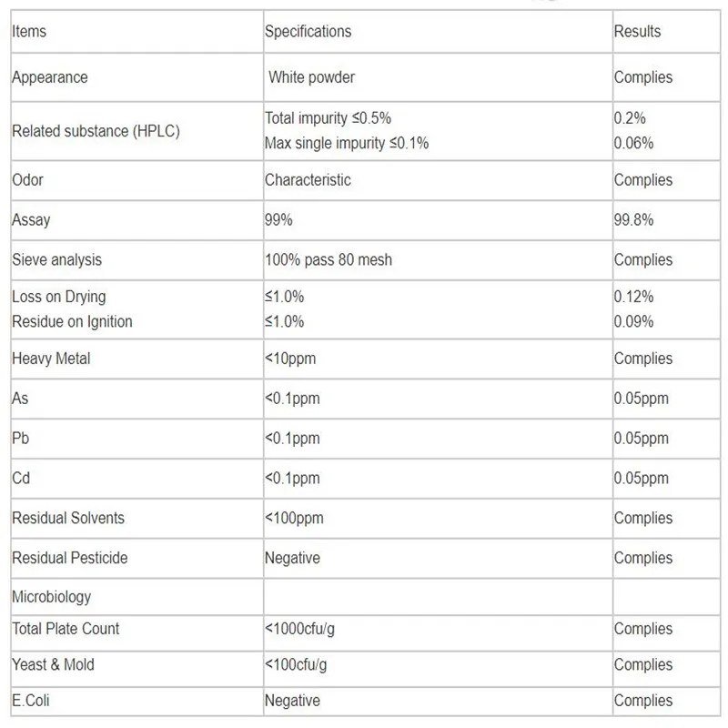This screenshot has height=728, width=728.
Task: Click the Residue on Ignition label
Action: (x=72, y=321)
